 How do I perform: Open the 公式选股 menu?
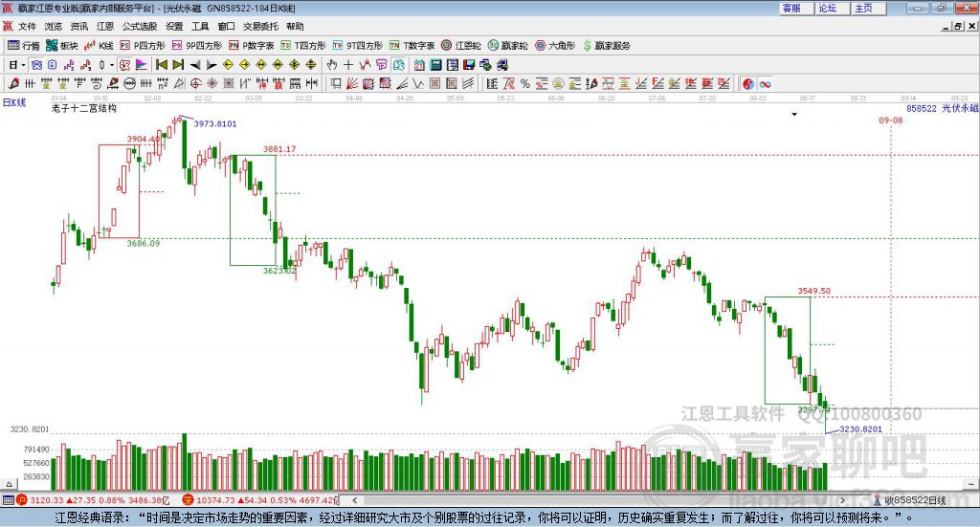(x=140, y=26)
